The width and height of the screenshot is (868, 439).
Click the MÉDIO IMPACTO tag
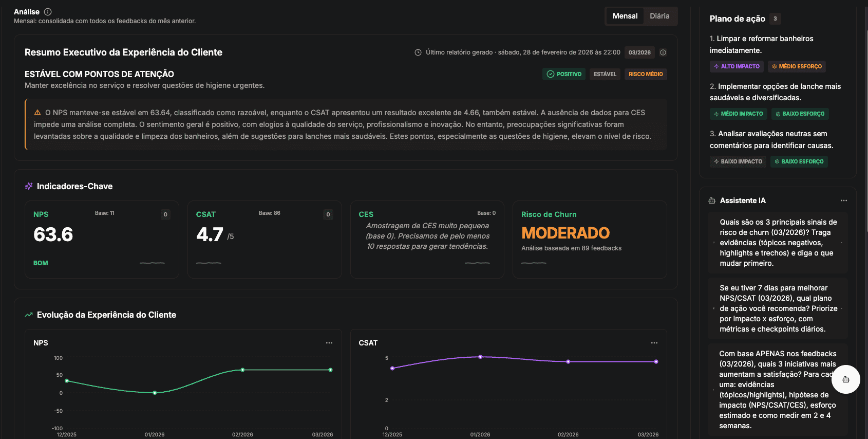click(738, 114)
